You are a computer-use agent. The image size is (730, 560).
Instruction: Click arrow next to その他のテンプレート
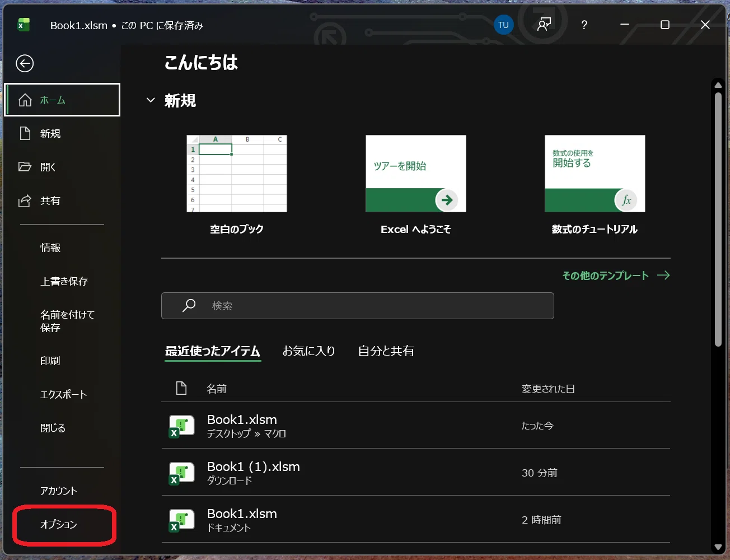663,276
